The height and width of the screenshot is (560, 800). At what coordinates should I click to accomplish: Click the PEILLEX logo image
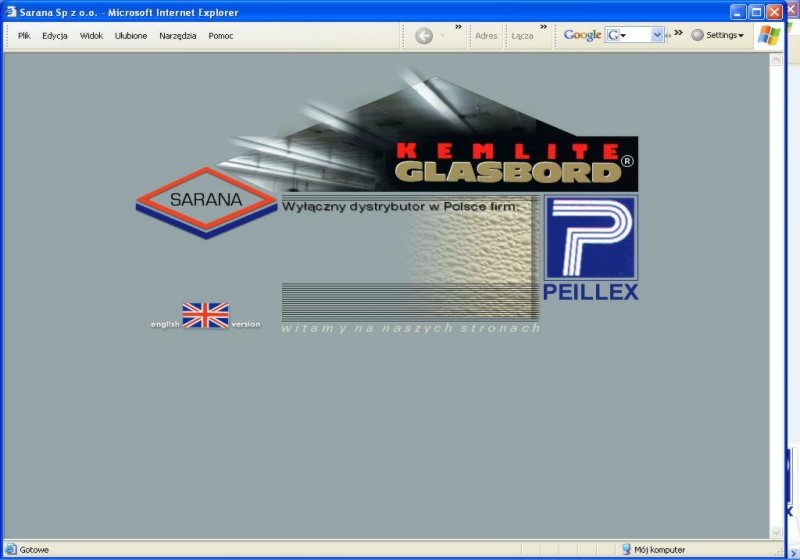[x=590, y=248]
